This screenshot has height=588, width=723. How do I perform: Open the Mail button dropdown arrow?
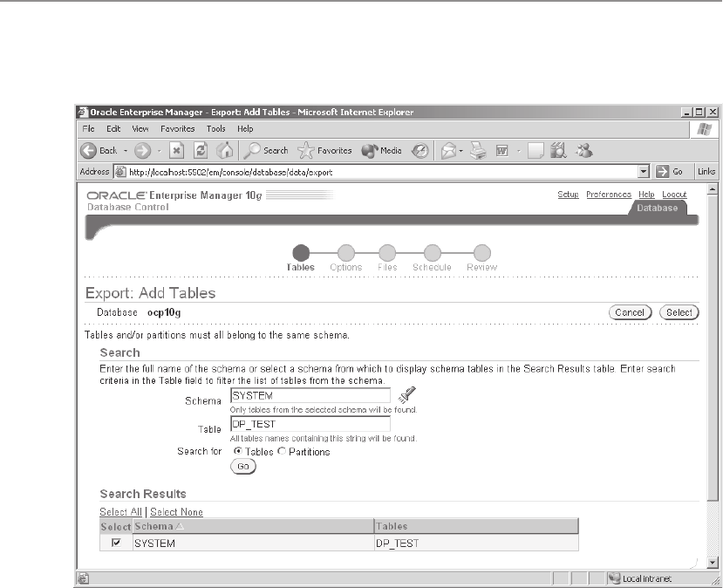click(x=460, y=151)
